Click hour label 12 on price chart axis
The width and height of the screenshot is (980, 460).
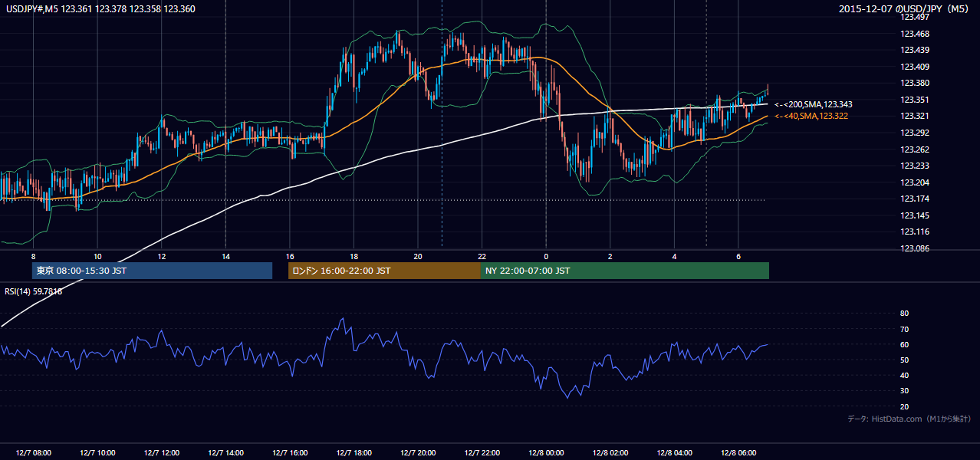pos(162,256)
